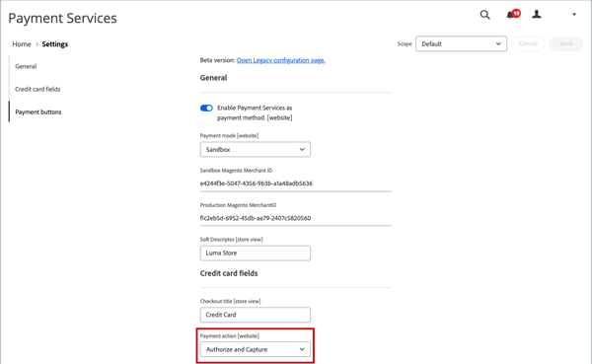The width and height of the screenshot is (592, 364).
Task: Click the Sandbox Magento Merchant ID value
Action: [256, 183]
